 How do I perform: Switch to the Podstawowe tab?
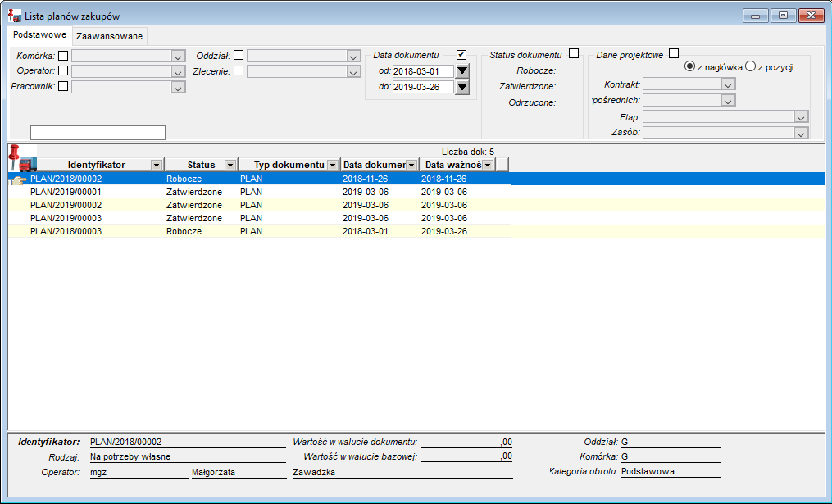[40, 35]
